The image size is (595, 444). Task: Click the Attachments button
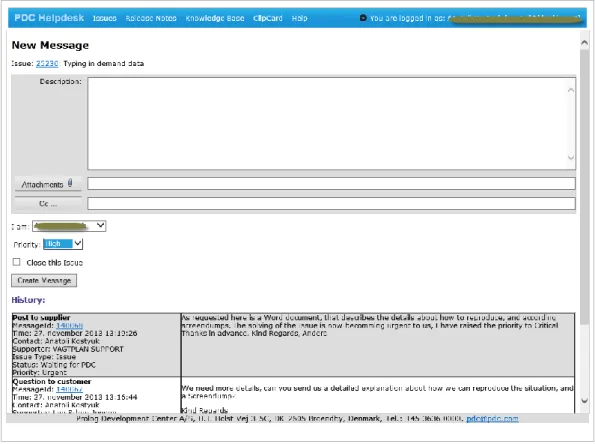coord(48,184)
